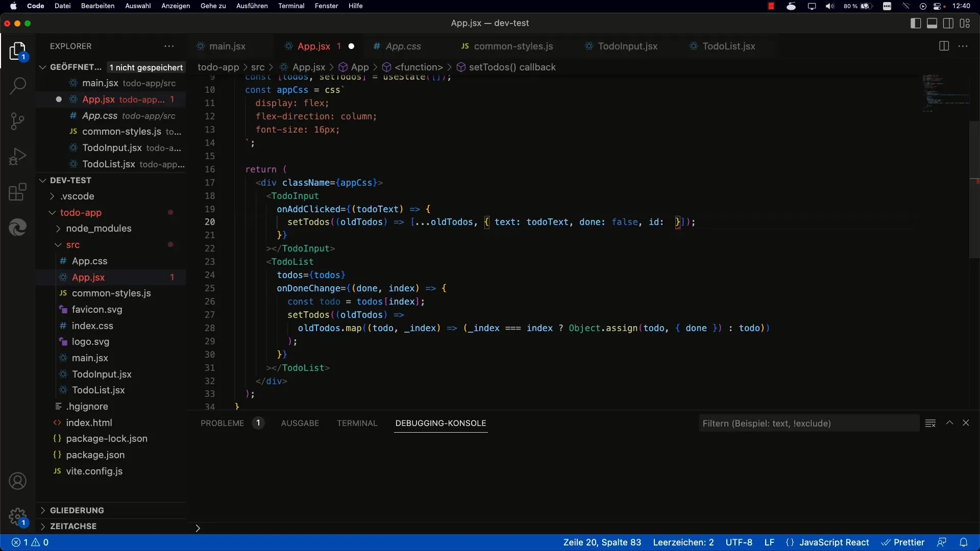Open the Source Control view icon
The width and height of the screenshot is (980, 551).
[x=17, y=121]
